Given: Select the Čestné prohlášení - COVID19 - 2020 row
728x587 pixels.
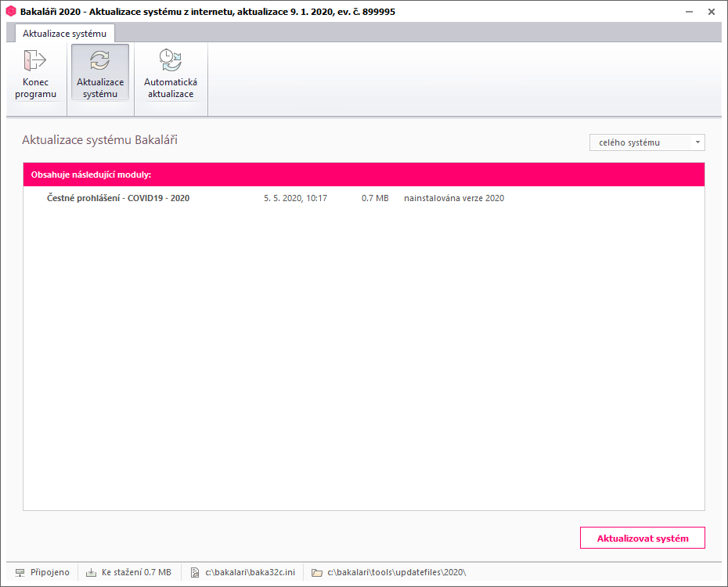Looking at the screenshot, I should tap(363, 198).
